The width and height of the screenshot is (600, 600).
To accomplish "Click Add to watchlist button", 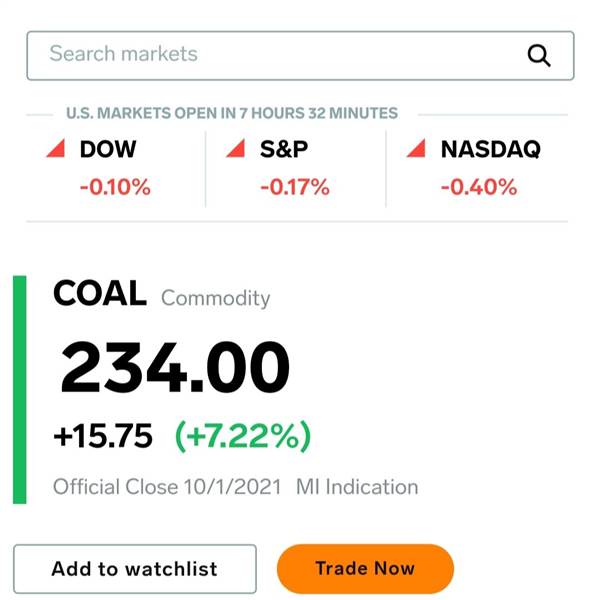I will [135, 569].
